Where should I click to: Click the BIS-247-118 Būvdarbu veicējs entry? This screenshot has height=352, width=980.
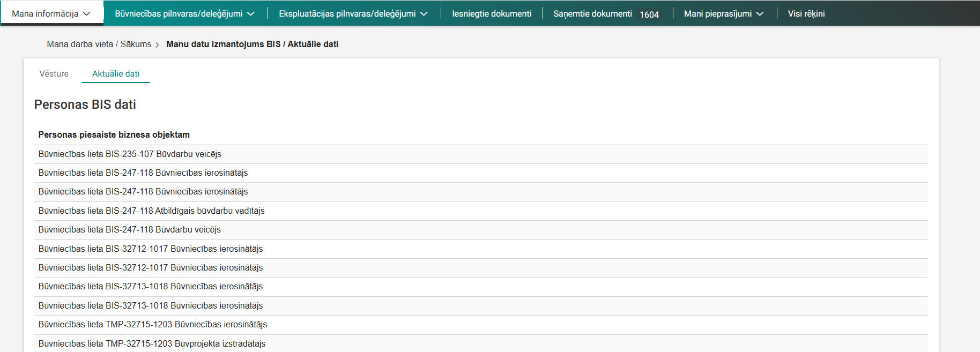click(x=129, y=229)
